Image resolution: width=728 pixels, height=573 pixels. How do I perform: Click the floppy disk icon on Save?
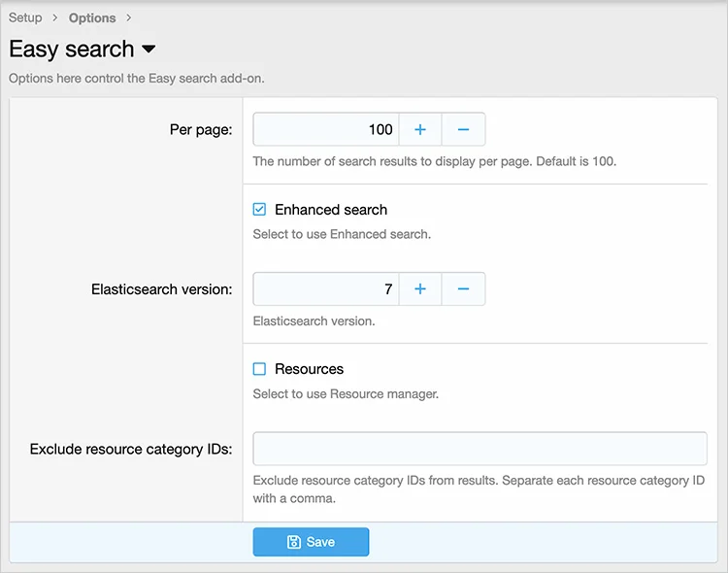(294, 542)
